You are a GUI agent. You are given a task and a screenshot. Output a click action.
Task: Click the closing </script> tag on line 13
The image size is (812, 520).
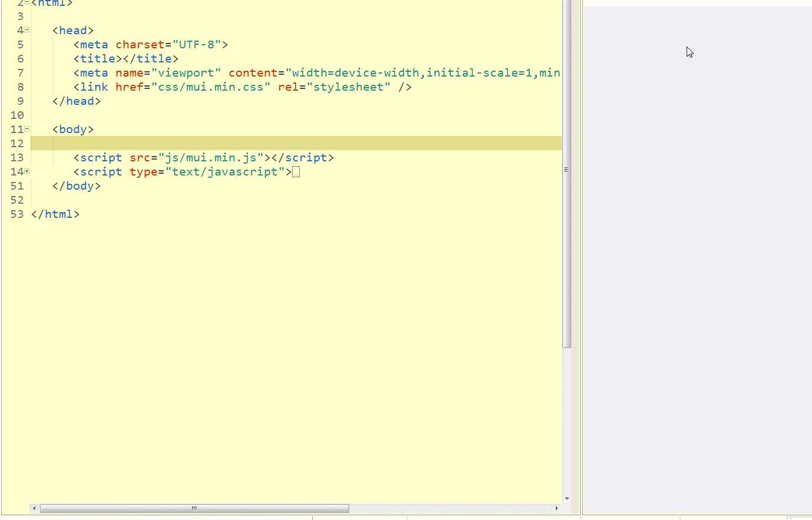click(303, 158)
